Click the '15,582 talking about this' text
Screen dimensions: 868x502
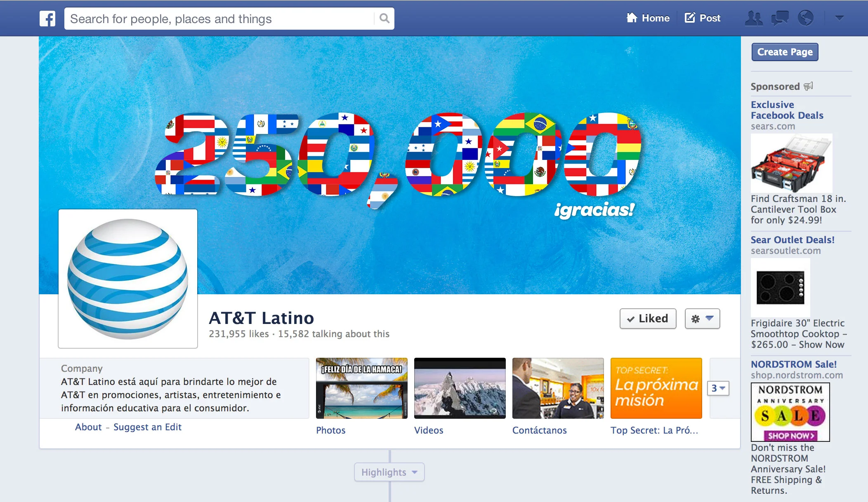click(334, 334)
